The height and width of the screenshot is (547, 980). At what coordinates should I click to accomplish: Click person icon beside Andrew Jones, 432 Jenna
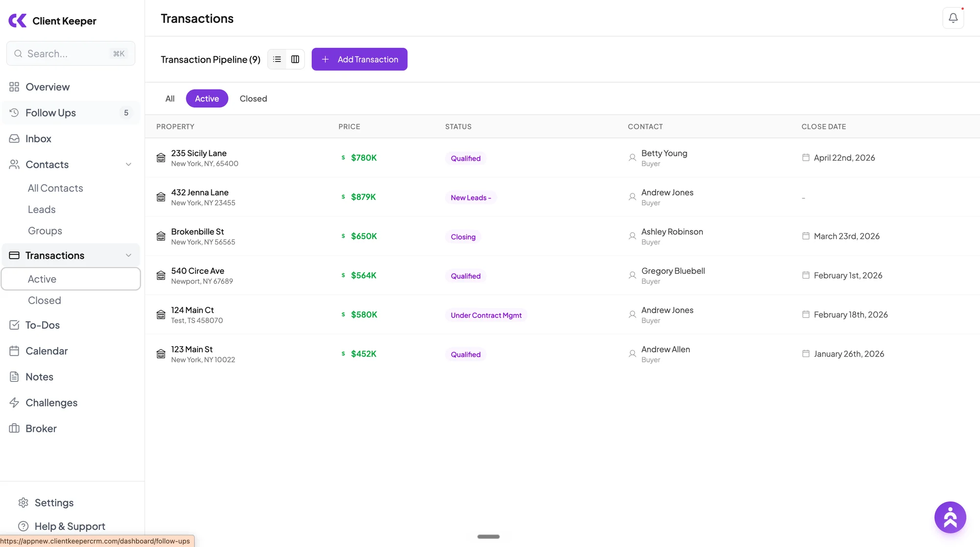[x=632, y=197]
